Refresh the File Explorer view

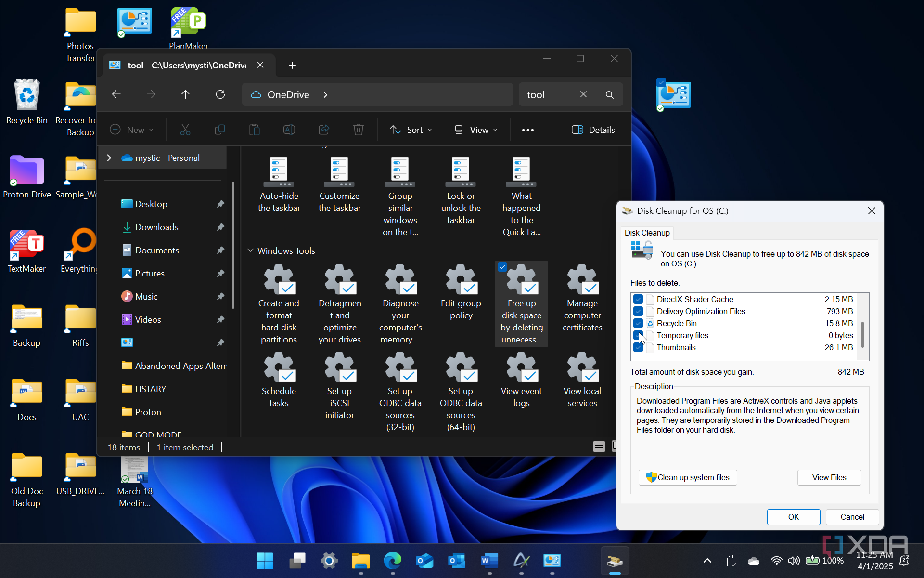220,94
